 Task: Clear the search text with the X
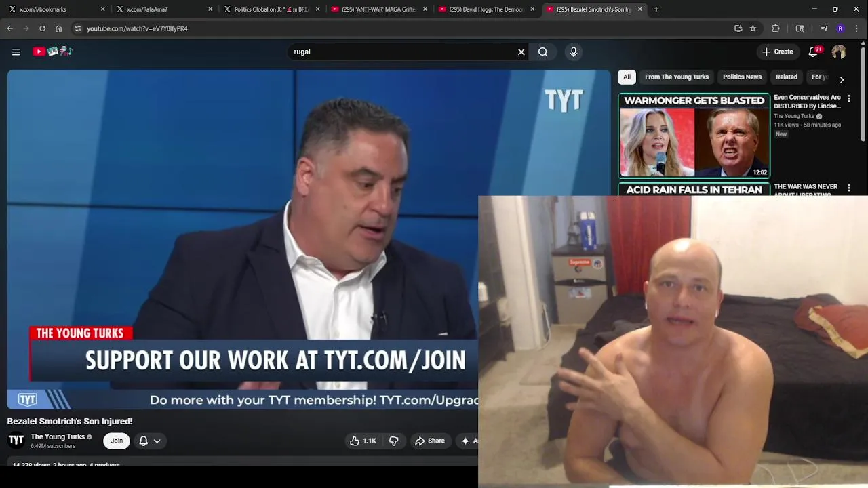coord(521,52)
